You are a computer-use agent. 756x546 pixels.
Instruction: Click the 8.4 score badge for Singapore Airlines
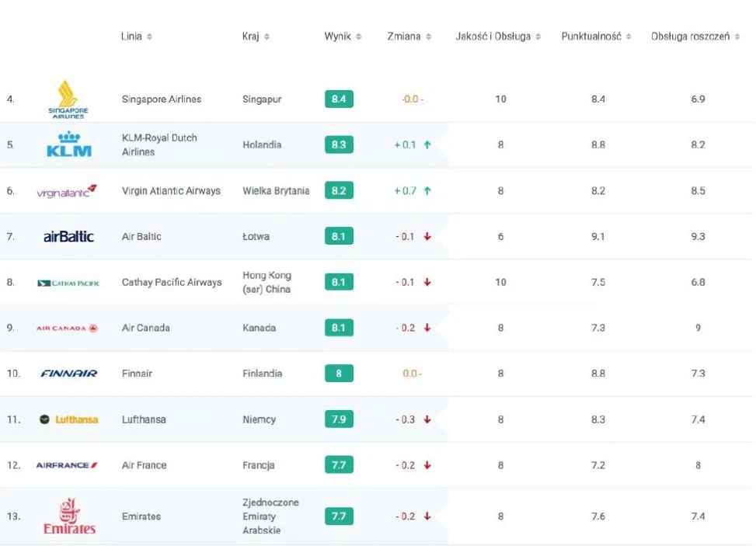[339, 99]
